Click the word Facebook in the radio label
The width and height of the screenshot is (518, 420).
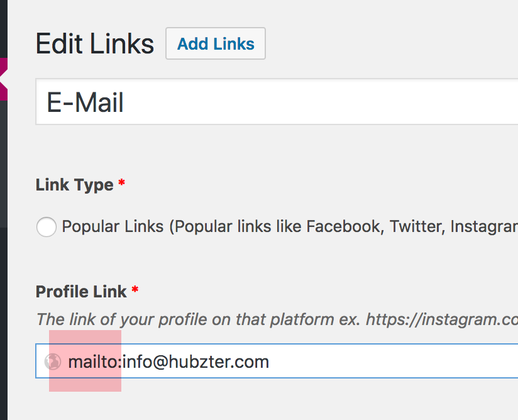(345, 227)
